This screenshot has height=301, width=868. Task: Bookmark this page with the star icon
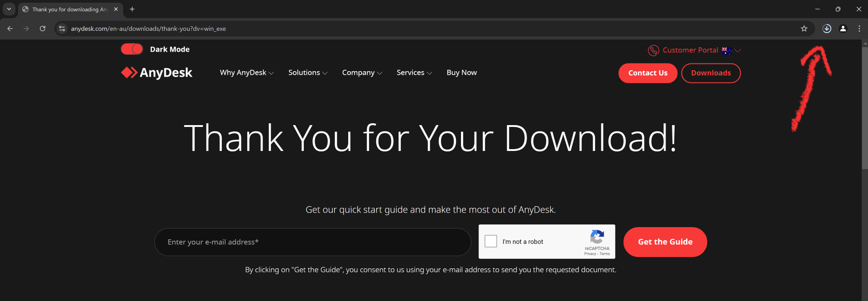tap(804, 29)
